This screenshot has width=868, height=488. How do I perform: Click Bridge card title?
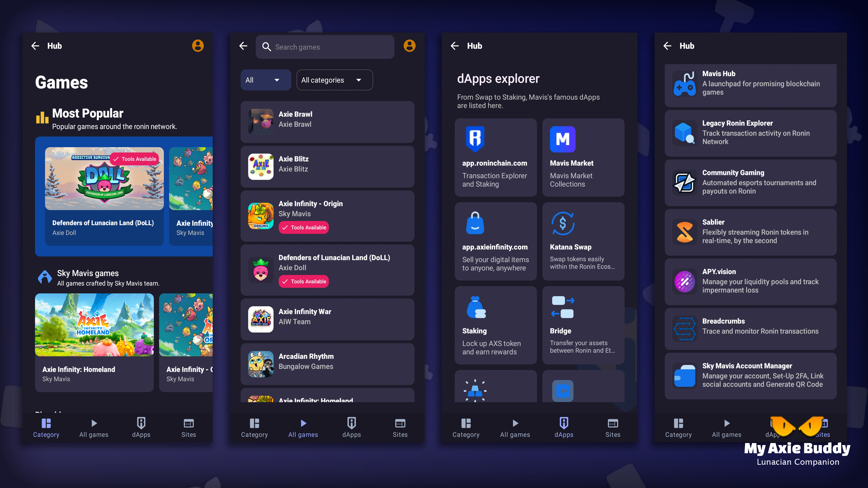point(560,331)
